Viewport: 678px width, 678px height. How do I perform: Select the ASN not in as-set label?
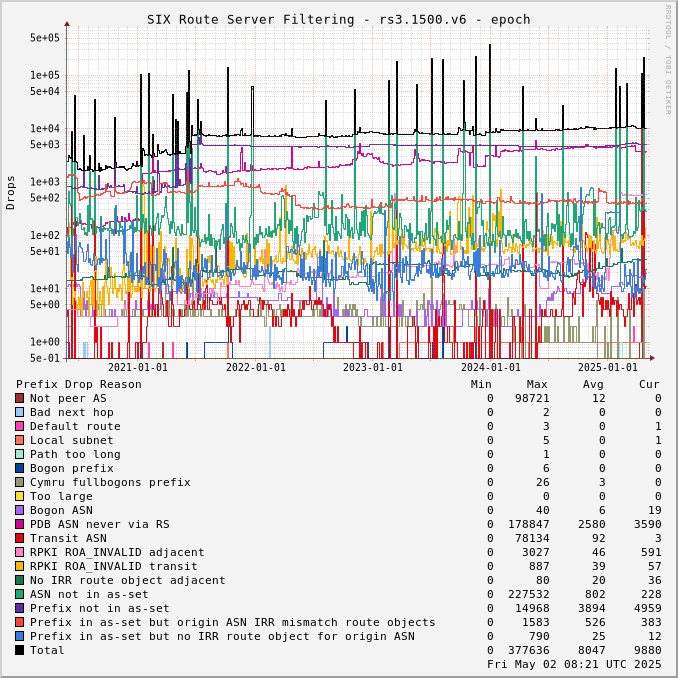pyautogui.click(x=89, y=594)
